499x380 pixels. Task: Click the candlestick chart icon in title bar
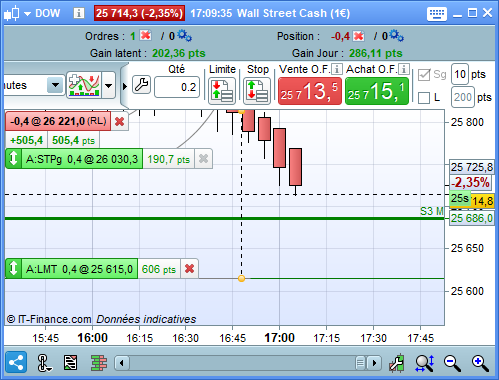point(12,13)
